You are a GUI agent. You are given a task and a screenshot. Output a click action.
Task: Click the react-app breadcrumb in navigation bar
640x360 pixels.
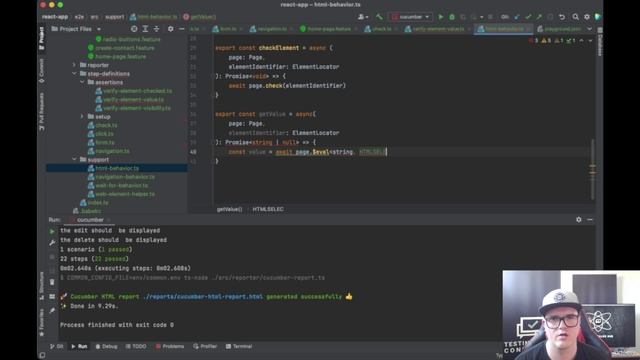coord(55,17)
